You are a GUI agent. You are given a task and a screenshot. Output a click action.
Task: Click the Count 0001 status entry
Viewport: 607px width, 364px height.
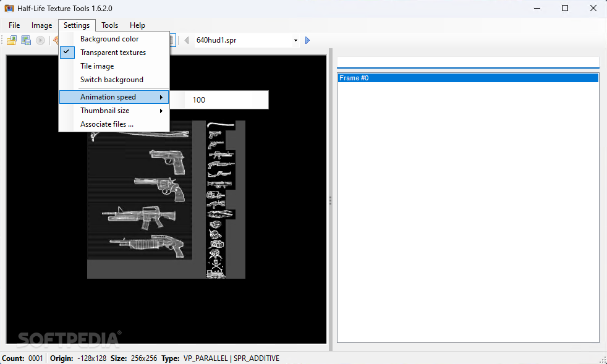point(22,358)
